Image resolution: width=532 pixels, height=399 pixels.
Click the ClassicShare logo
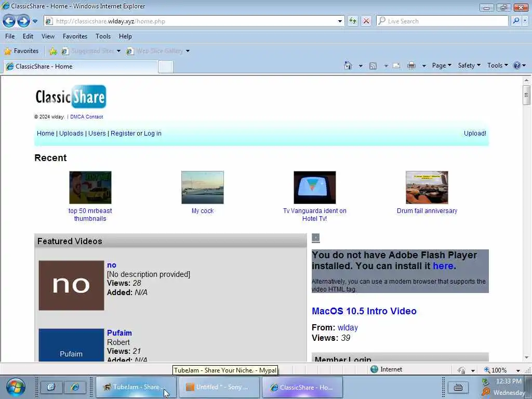click(x=71, y=97)
